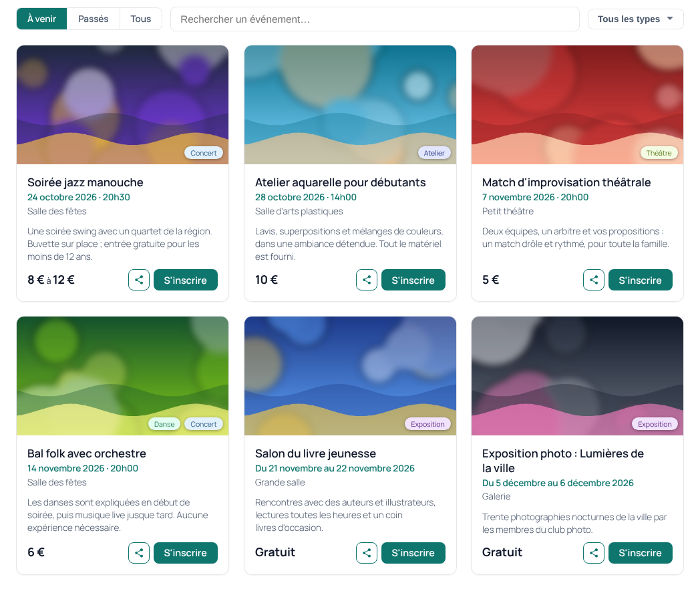This screenshot has width=700, height=591.
Task: Register for Soirée jazz manouche with S'inscrire
Action: point(185,280)
